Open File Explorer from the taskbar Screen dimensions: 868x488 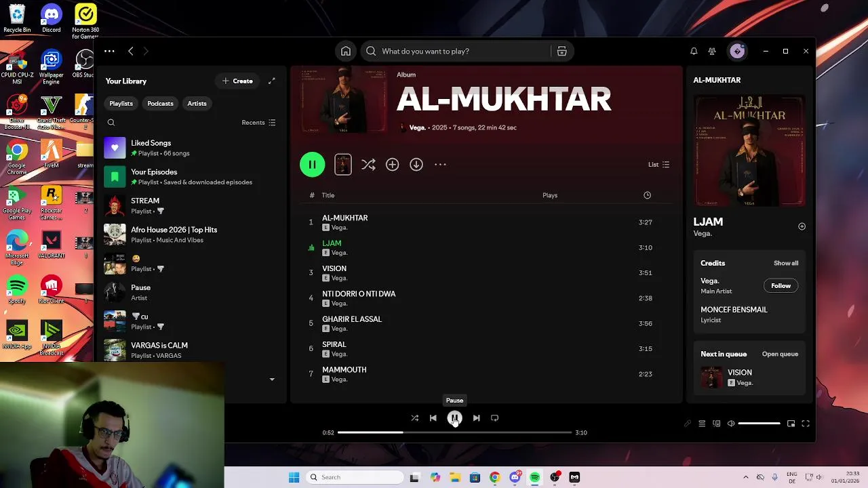(454, 477)
